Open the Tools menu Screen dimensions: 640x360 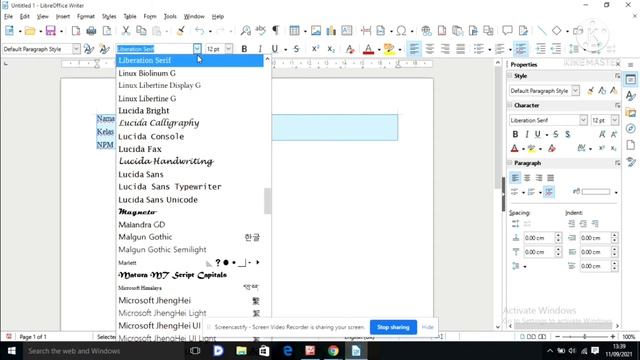(x=170, y=16)
